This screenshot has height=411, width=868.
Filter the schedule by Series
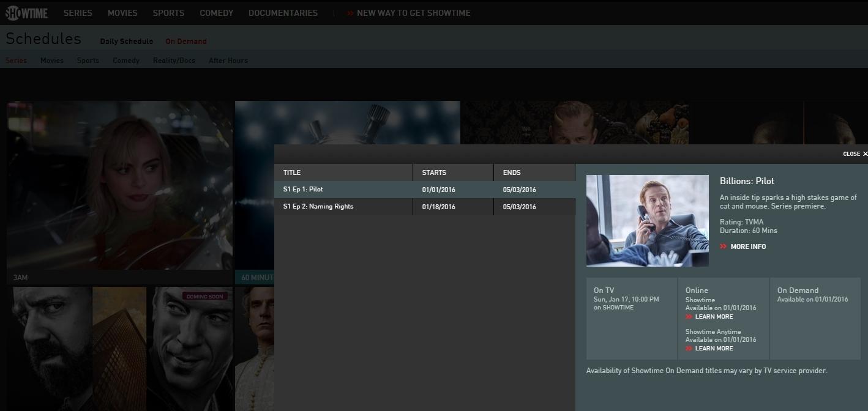click(x=16, y=61)
